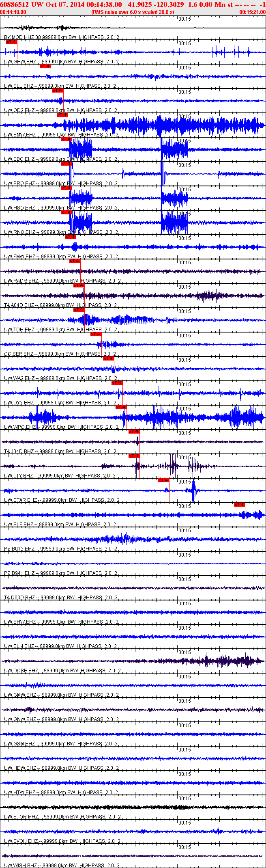Click the red pick flag above UW.BBO label

pyautogui.click(x=66, y=139)
